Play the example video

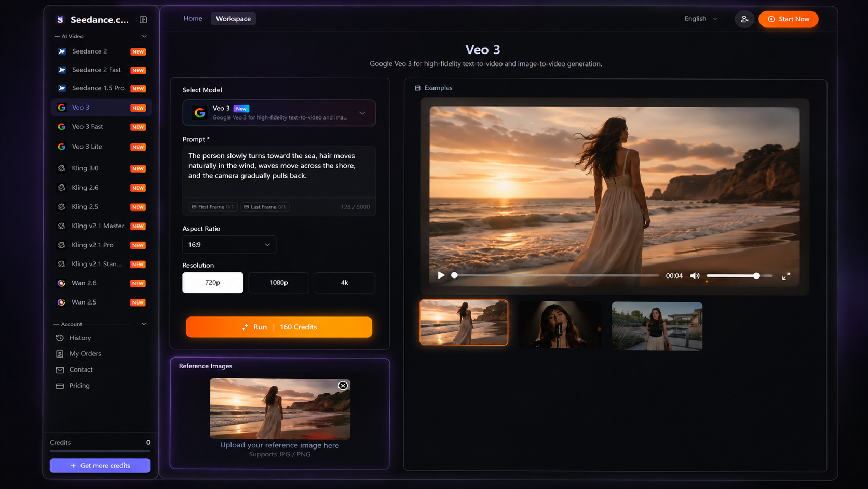click(x=441, y=275)
